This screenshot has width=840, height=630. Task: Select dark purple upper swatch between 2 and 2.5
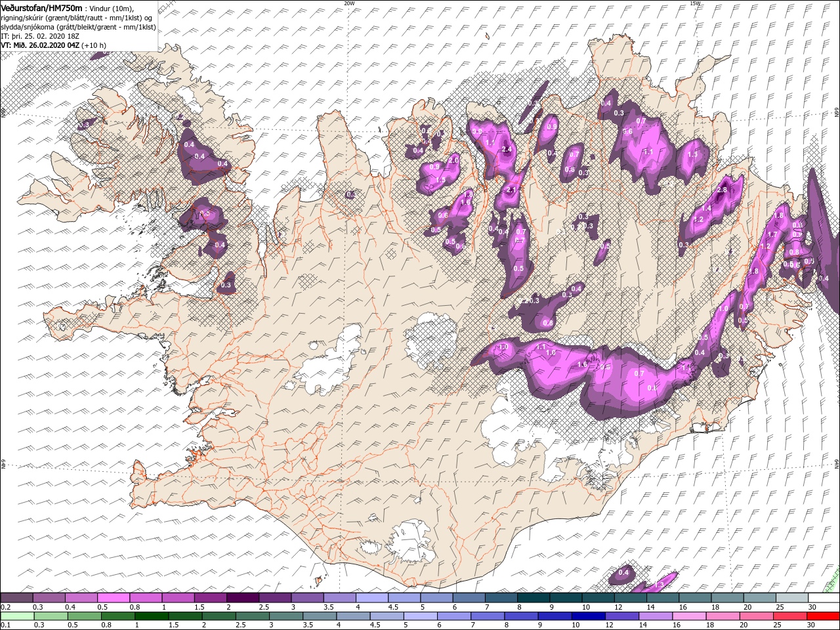point(243,597)
